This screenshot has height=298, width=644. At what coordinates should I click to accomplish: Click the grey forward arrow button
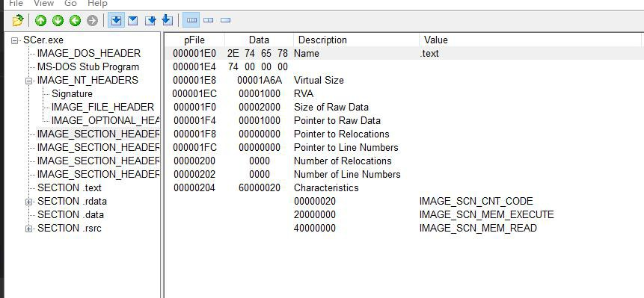coord(93,20)
